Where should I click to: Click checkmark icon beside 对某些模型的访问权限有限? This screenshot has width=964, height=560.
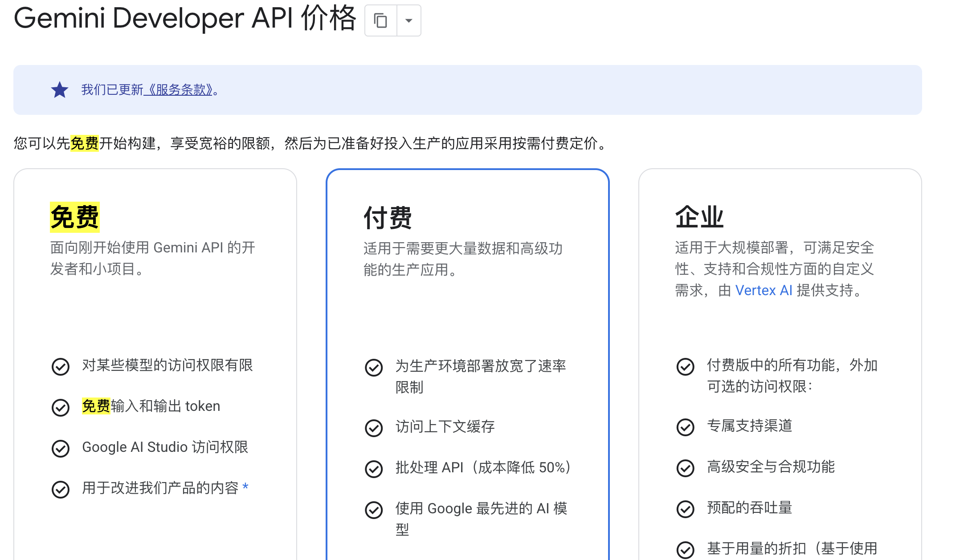point(61,366)
